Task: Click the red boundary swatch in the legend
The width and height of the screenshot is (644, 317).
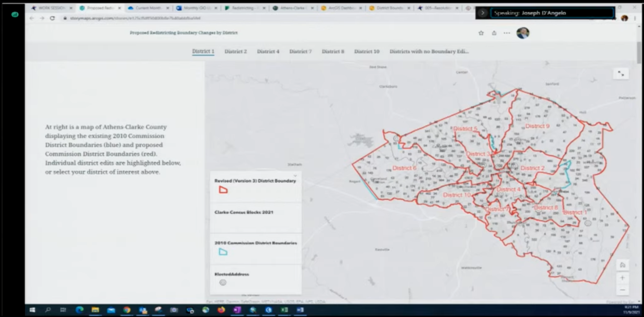Action: (223, 190)
